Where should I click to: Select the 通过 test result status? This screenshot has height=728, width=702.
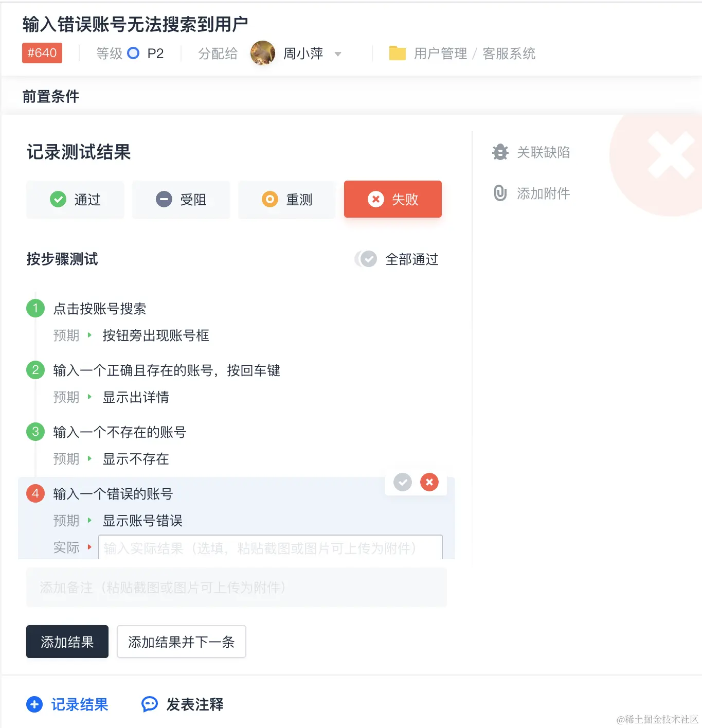(75, 200)
